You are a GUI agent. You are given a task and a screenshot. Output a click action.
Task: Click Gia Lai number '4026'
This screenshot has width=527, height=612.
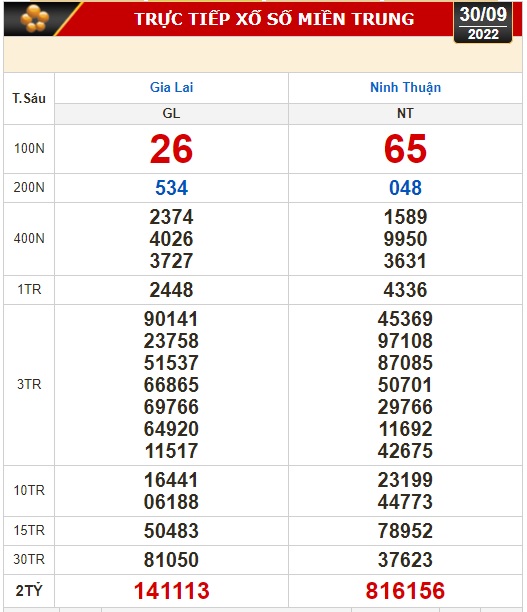(x=171, y=239)
